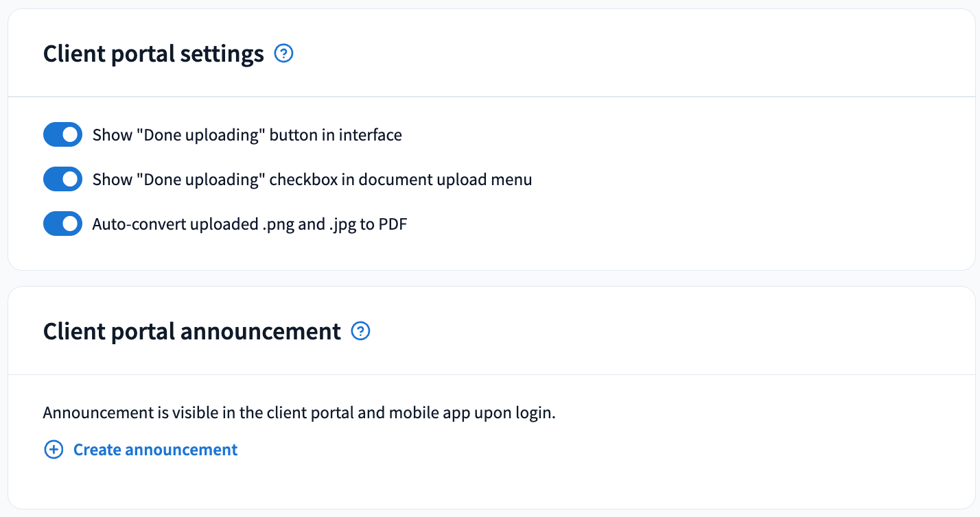Click the plus circle icon for Create announcement
The image size is (980, 517).
[54, 450]
